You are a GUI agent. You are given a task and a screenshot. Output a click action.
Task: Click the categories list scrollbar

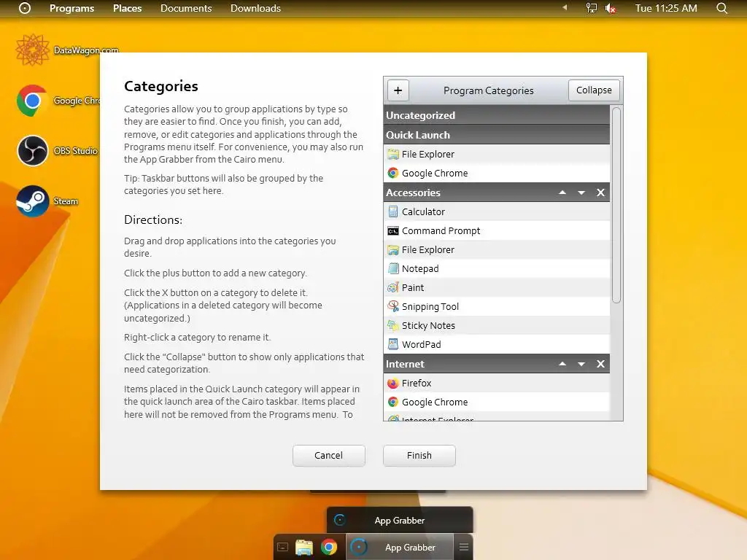(616, 205)
